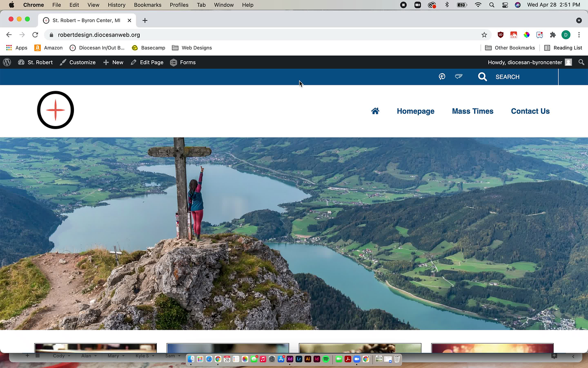588x368 pixels.
Task: Open the History menu in the menu bar
Action: [116, 5]
